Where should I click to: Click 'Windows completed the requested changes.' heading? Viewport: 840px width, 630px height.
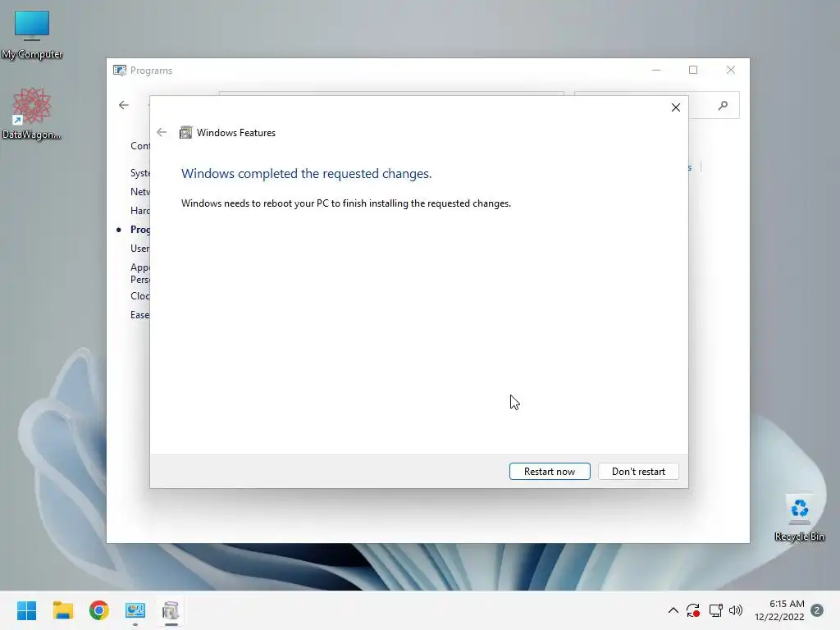(307, 174)
